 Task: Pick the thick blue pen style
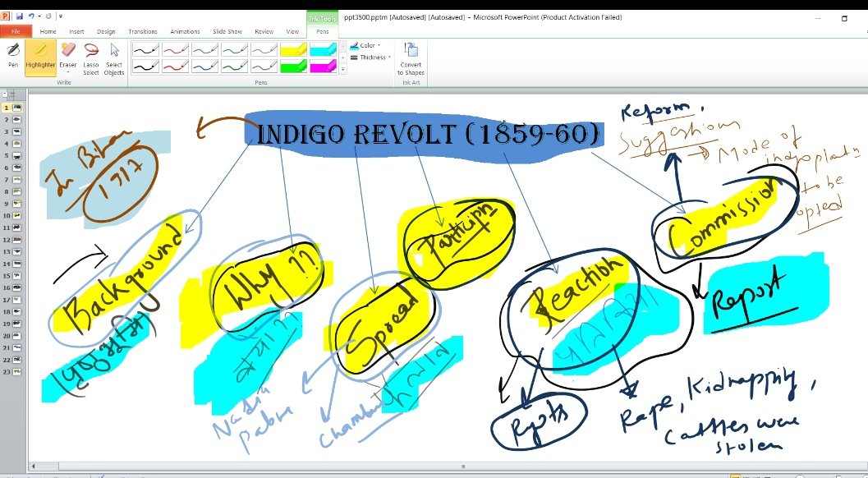pyautogui.click(x=204, y=67)
